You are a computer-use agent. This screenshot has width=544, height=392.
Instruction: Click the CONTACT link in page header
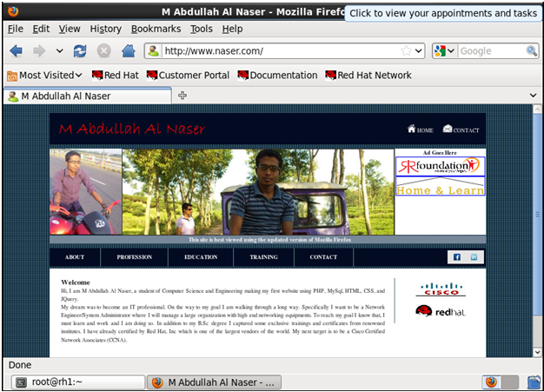[x=461, y=130]
